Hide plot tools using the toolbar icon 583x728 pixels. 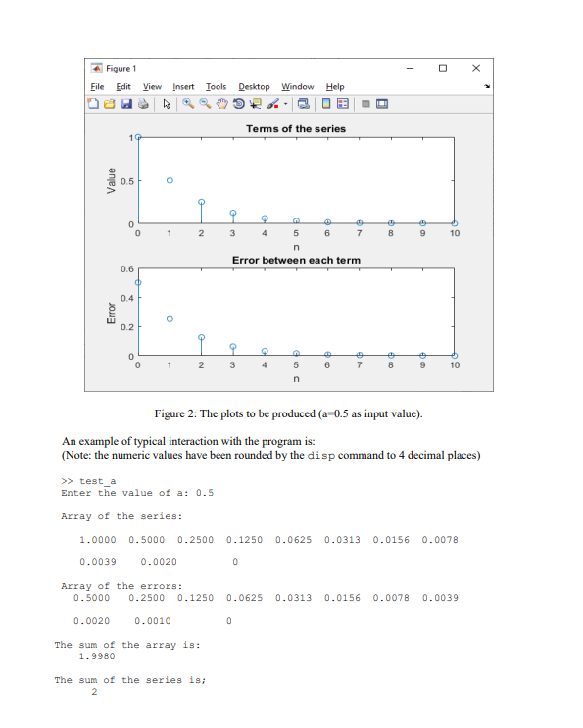(365, 104)
